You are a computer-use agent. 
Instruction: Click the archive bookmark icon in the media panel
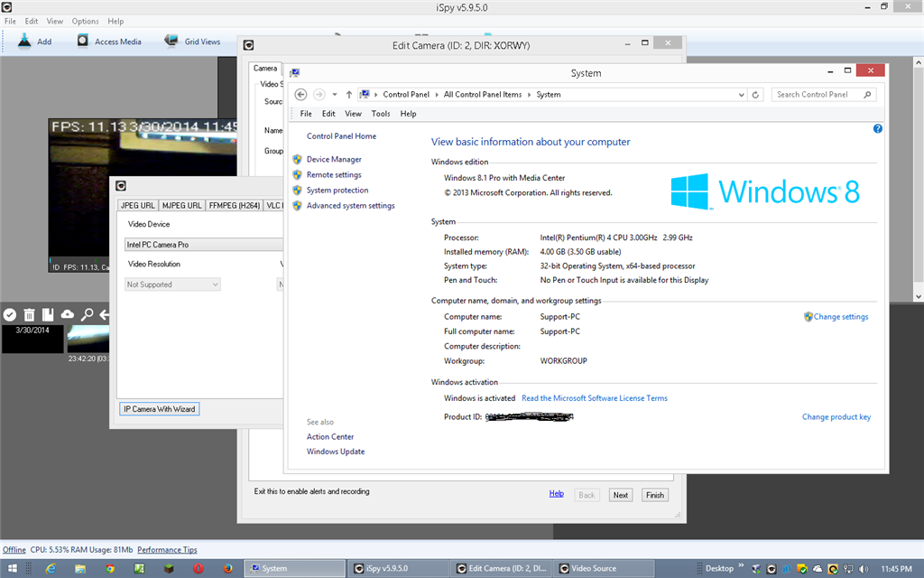[48, 314]
